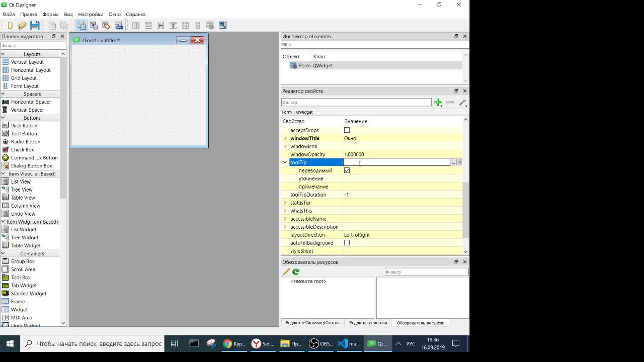644x362 pixels.
Task: Click the widget box vertical scrollbar
Action: click(x=63, y=128)
